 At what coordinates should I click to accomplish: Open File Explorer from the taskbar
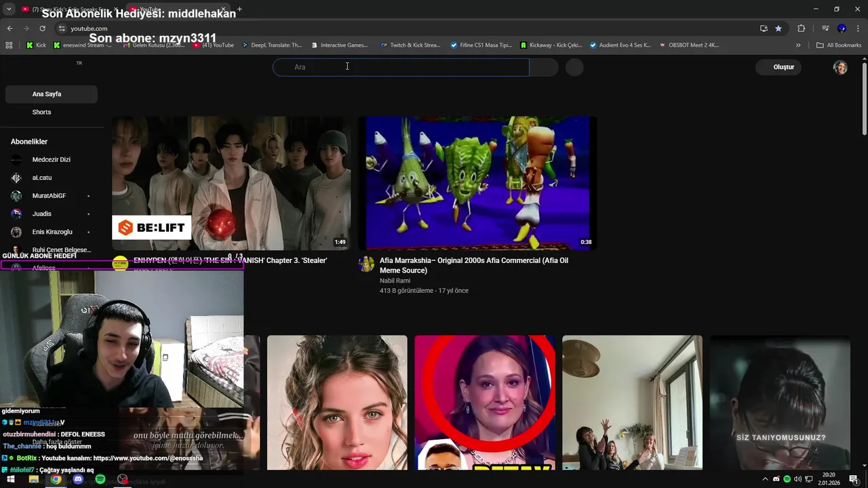[x=33, y=479]
